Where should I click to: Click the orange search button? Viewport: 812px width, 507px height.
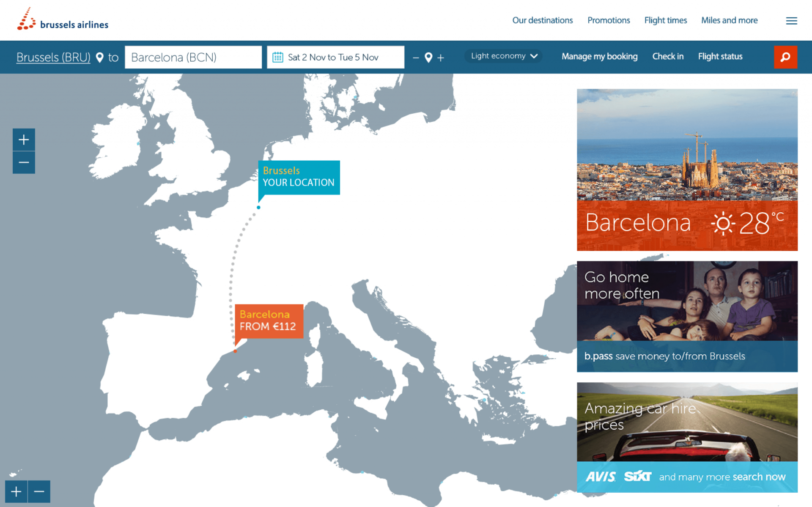click(785, 57)
